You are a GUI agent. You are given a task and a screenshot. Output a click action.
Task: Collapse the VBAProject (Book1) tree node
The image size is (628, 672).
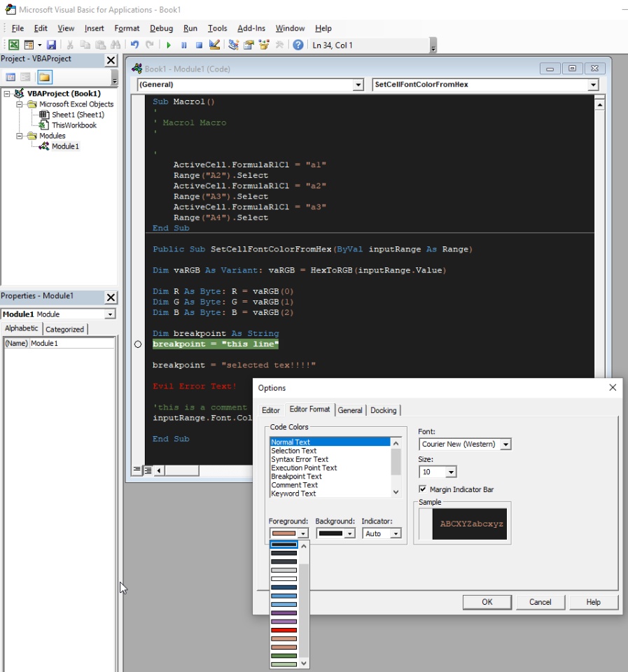coord(7,93)
